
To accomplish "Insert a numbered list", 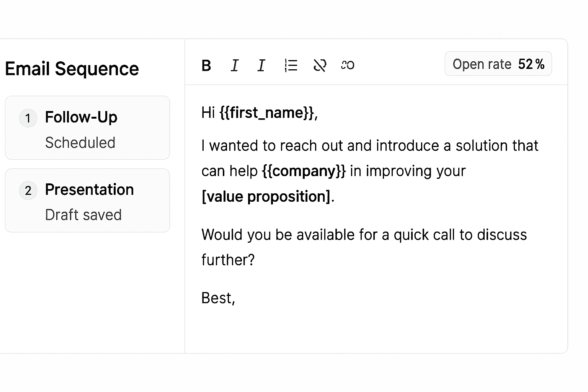I will pyautogui.click(x=291, y=65).
